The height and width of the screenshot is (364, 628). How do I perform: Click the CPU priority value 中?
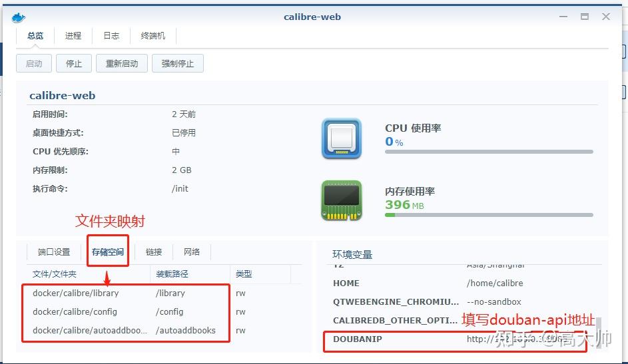coord(176,152)
